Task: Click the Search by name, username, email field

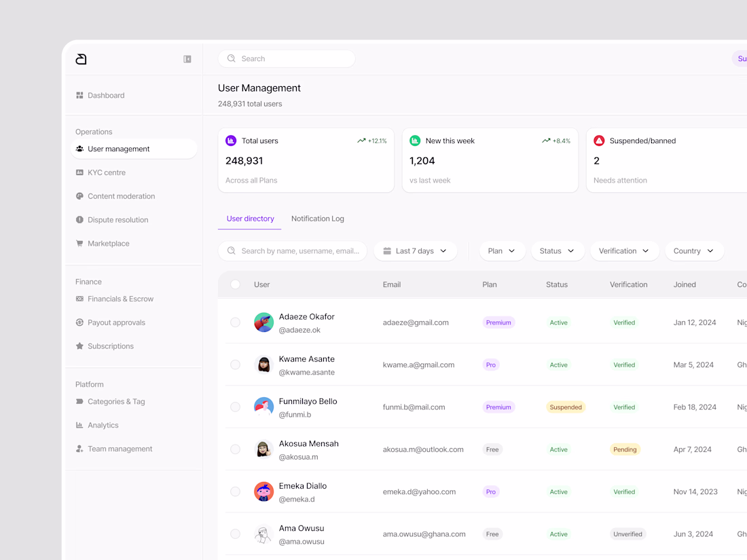Action: (293, 251)
